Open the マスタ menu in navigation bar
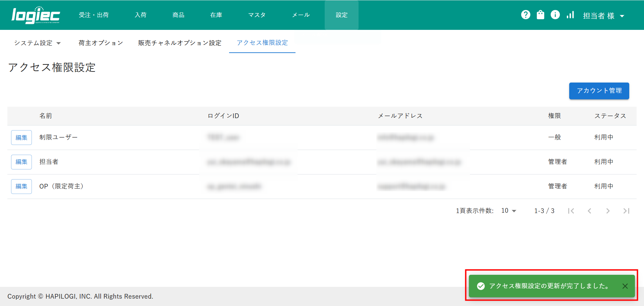Screen dimensions: 644x306 257,15
